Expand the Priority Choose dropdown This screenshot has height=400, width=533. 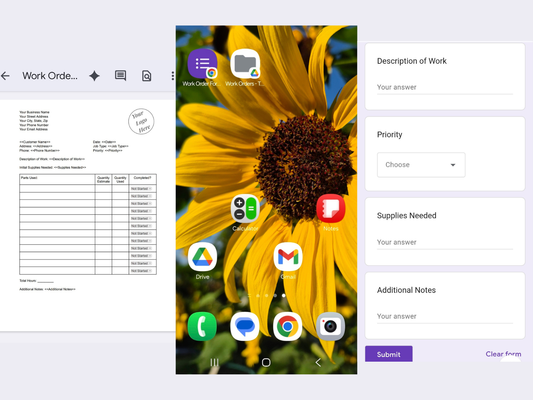[x=421, y=165]
